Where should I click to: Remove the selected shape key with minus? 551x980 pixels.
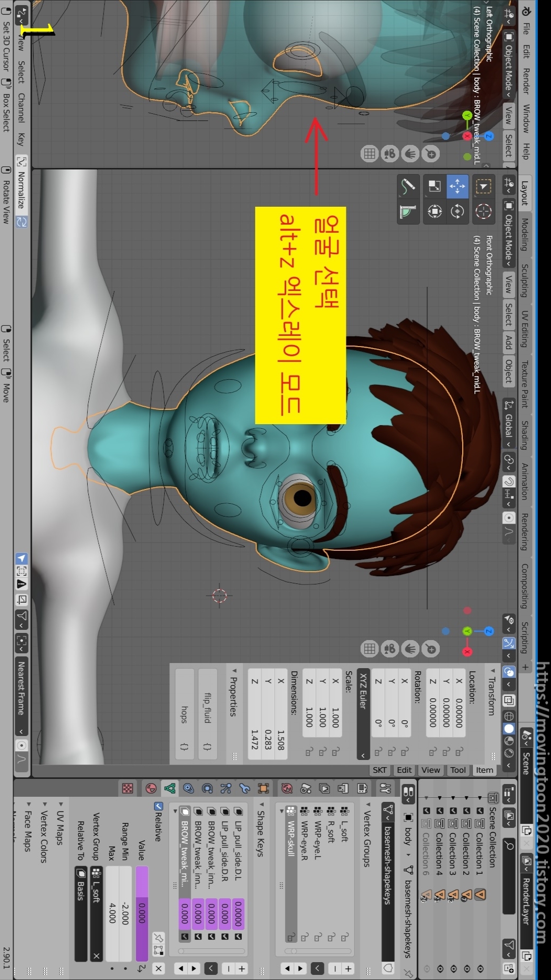229,968
